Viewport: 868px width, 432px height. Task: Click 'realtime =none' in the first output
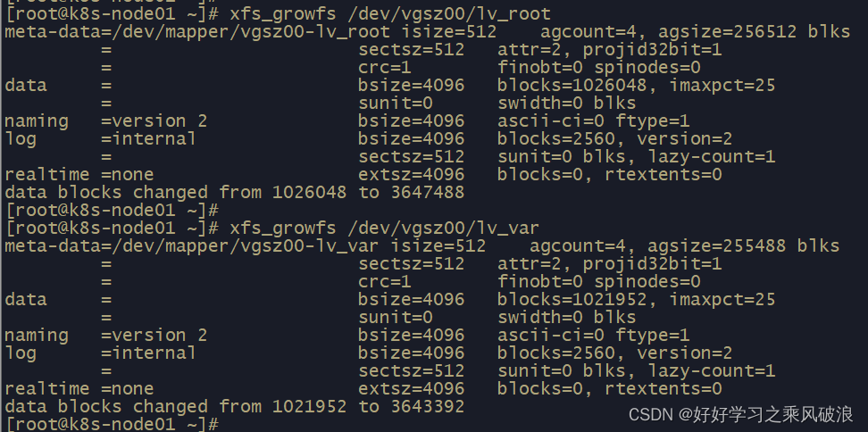tap(79, 175)
